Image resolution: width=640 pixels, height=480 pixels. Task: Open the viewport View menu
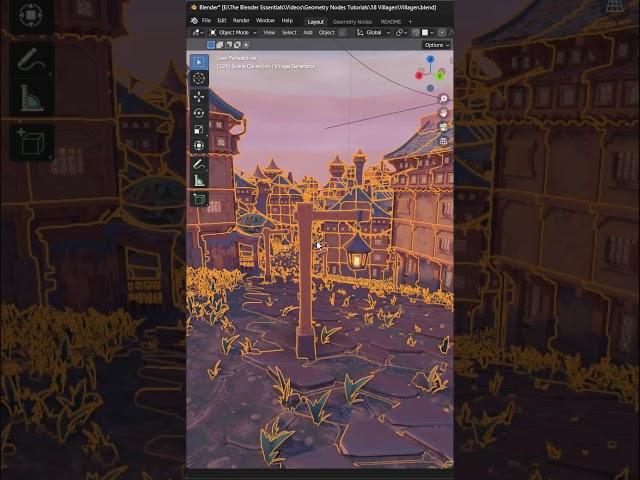269,33
